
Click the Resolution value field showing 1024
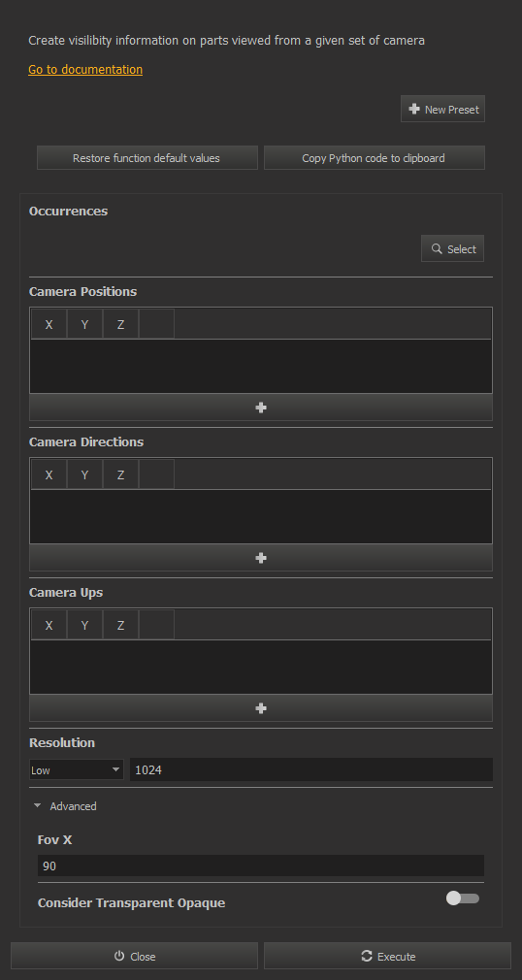coord(311,770)
